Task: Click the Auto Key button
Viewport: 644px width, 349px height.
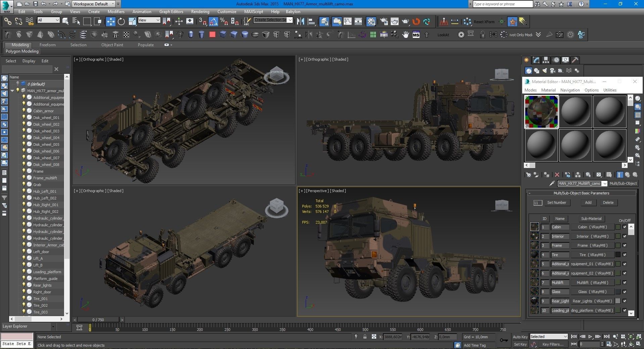Action: [520, 337]
